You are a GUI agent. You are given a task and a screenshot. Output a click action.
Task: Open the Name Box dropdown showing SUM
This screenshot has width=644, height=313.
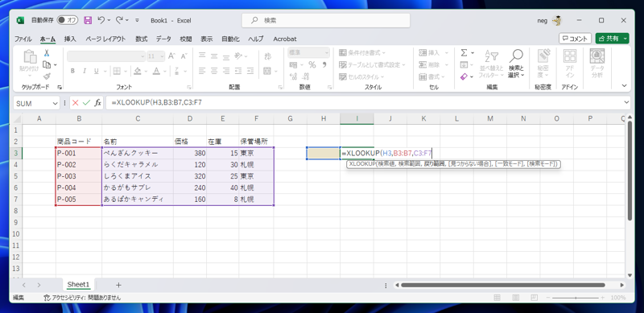56,104
